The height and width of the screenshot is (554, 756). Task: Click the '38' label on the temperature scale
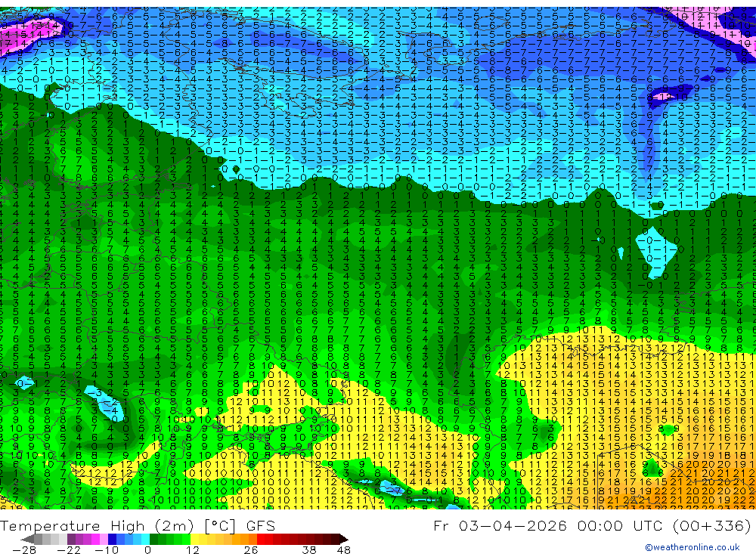tap(309, 549)
